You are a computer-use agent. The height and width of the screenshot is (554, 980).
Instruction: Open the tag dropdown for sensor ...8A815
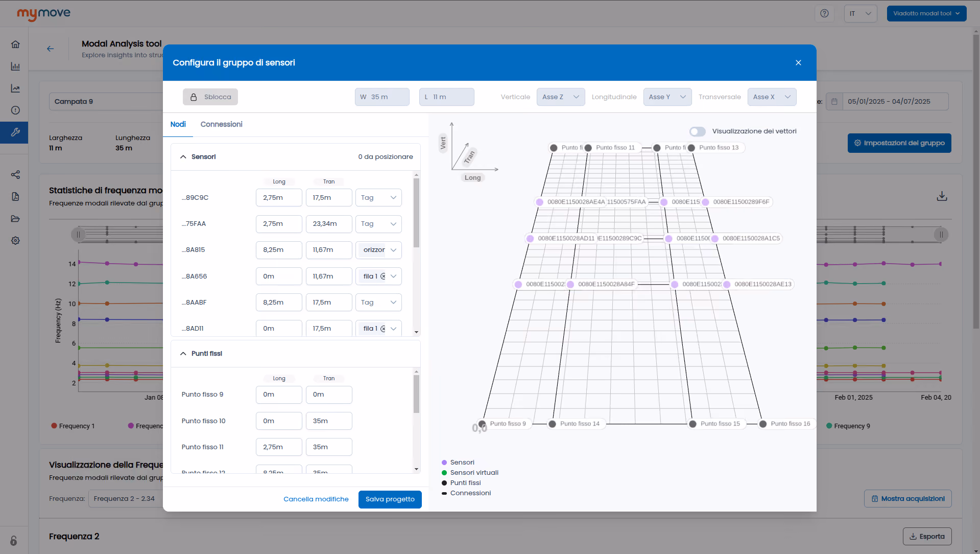[378, 250]
